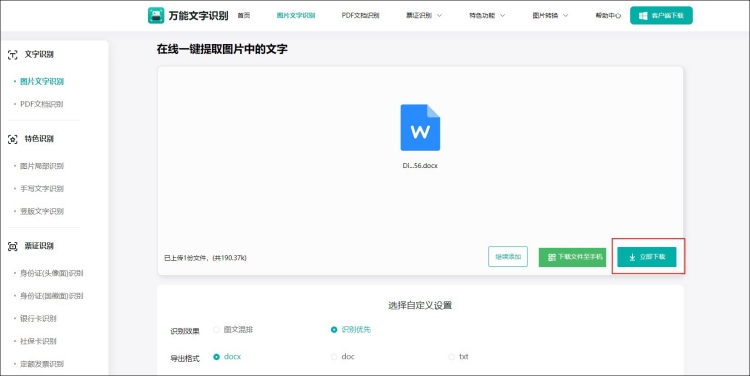The width and height of the screenshot is (750, 376).
Task: Click the QR icon on 下载文件至手机
Action: pos(551,257)
